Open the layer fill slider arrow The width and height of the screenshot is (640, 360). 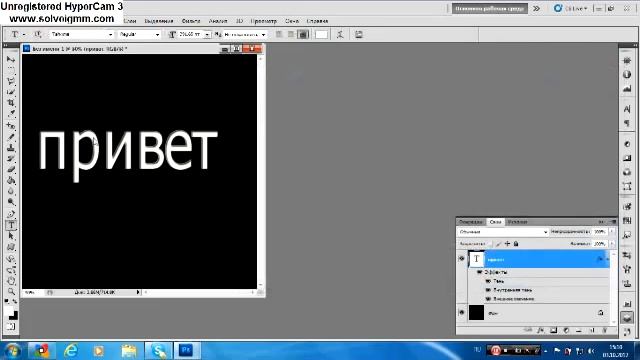612,244
